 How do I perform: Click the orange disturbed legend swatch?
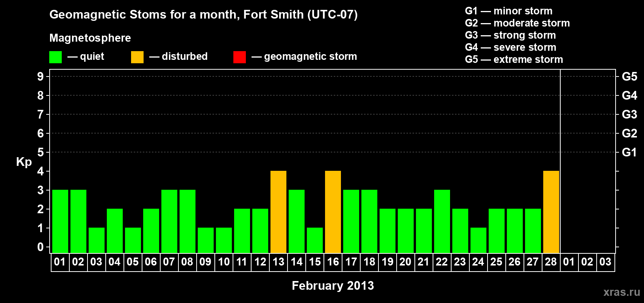[x=137, y=57]
